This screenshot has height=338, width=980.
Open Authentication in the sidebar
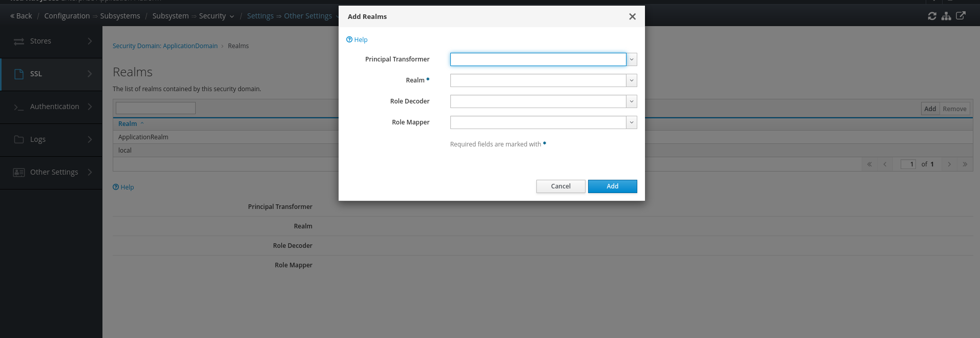click(x=54, y=107)
